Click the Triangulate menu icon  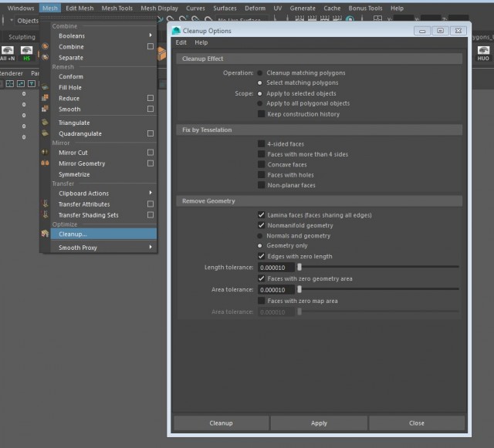tap(45, 123)
